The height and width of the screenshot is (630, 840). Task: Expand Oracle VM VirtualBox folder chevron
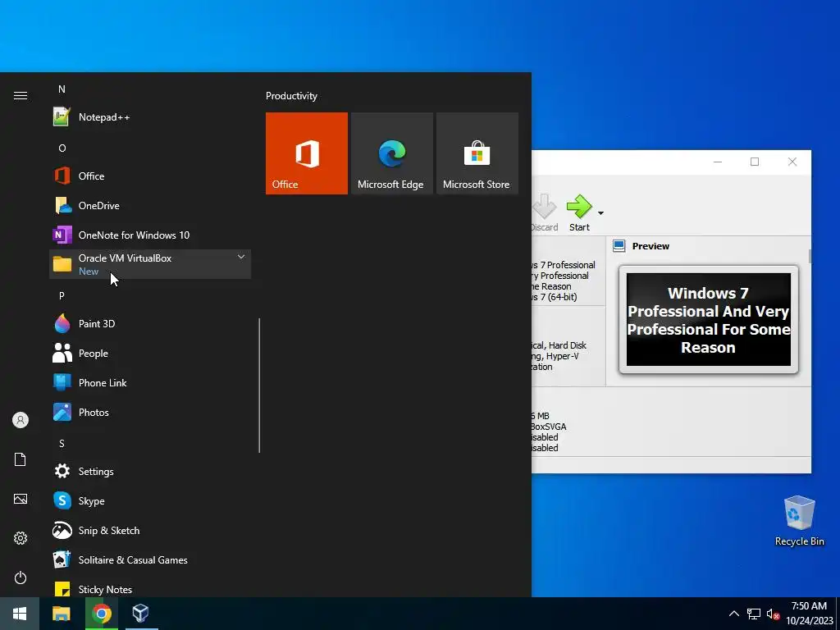[241, 257]
